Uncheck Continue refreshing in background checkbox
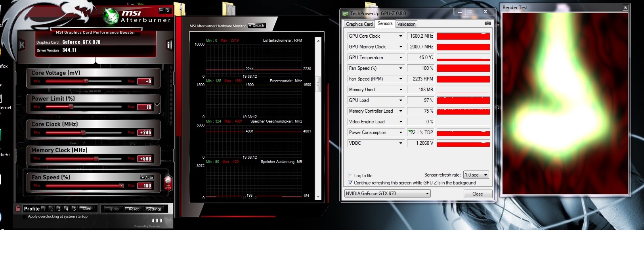This screenshot has height=257, width=644. coord(350,183)
